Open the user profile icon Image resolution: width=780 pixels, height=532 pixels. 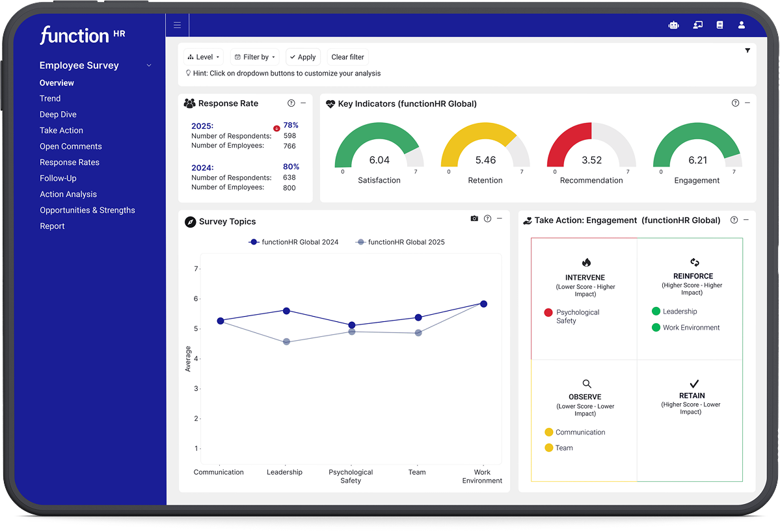[741, 25]
